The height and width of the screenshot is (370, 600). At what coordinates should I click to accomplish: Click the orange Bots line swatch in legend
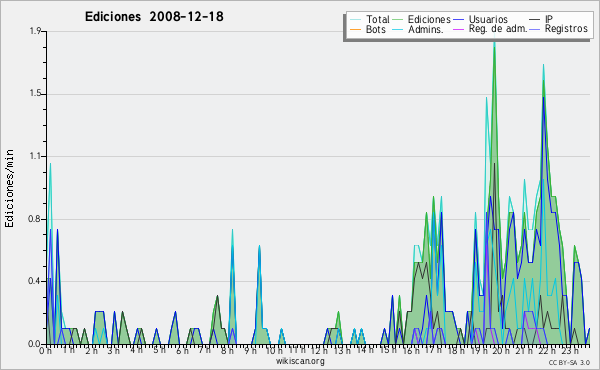coord(355,29)
